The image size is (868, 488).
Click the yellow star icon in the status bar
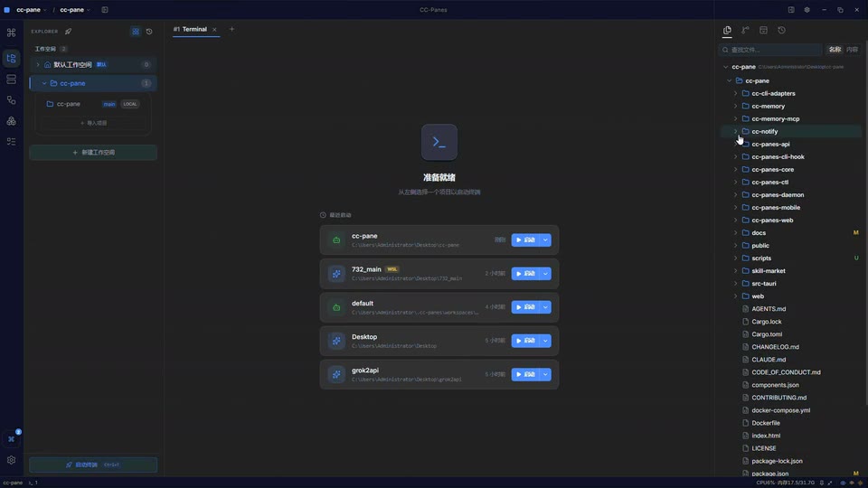pyautogui.click(x=860, y=483)
